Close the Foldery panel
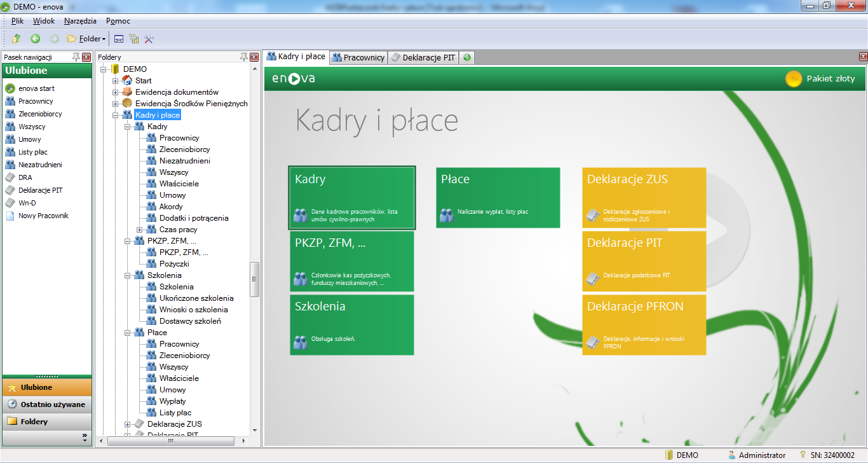868x463 pixels. (254, 57)
